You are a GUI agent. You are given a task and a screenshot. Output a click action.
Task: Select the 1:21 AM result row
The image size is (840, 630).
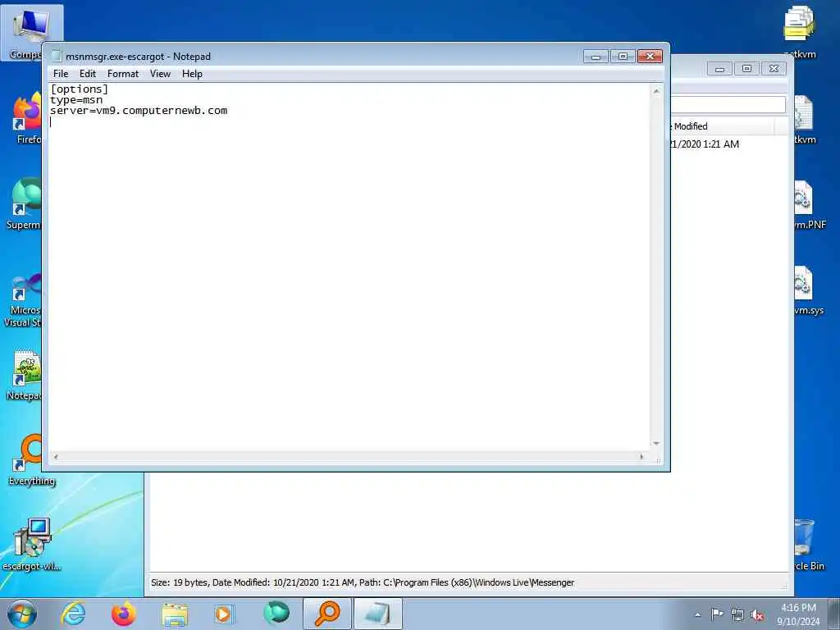[x=728, y=144]
